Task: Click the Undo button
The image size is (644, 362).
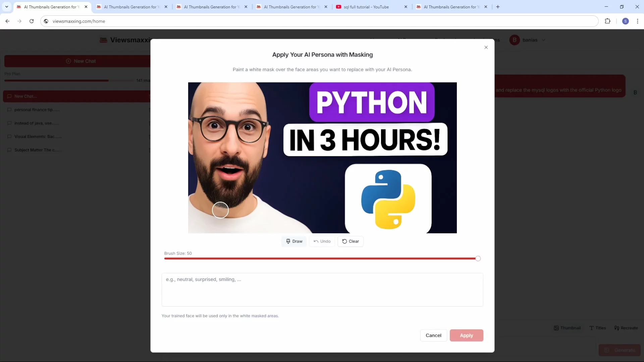Action: point(322,241)
